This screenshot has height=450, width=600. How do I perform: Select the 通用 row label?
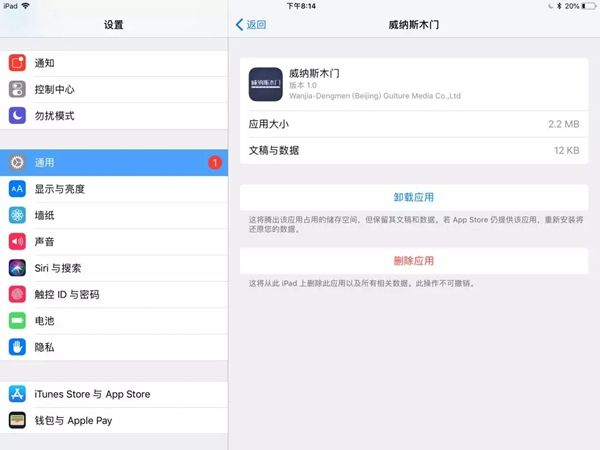click(44, 163)
